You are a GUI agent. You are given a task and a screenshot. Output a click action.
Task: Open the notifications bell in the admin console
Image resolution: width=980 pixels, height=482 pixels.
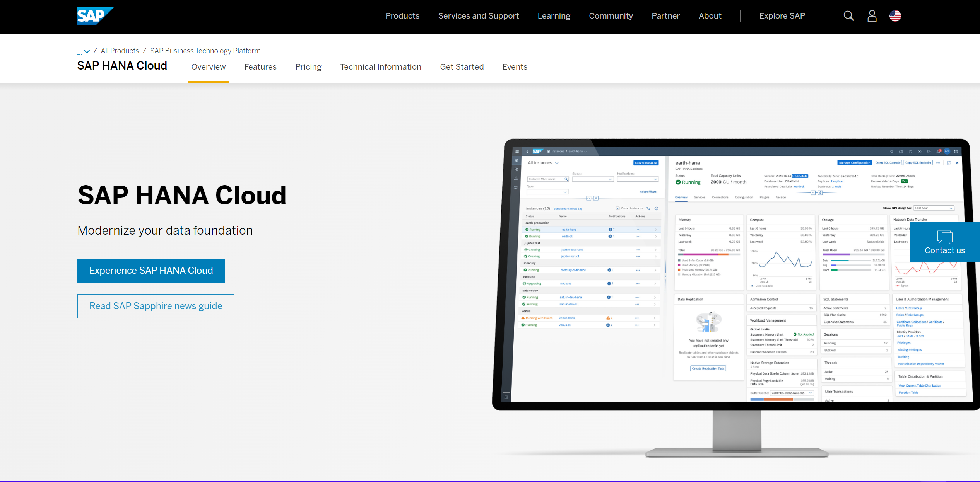pyautogui.click(x=939, y=152)
